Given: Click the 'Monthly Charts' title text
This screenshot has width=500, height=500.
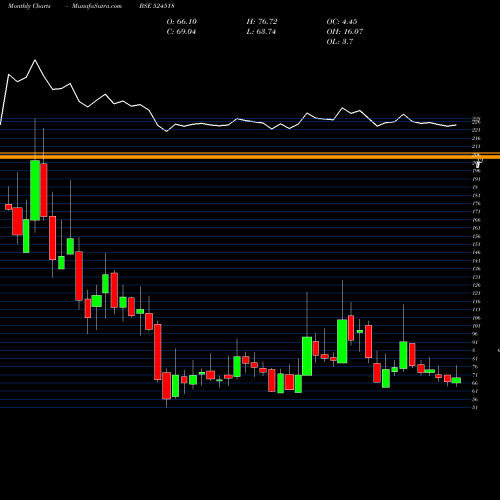Looking at the screenshot, I should point(29,6).
